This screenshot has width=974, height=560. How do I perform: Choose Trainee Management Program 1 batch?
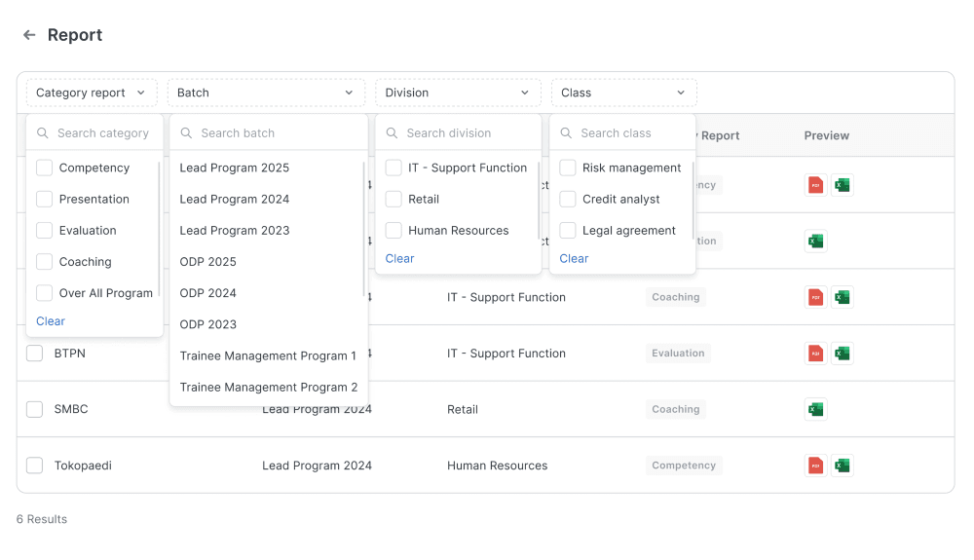[268, 355]
